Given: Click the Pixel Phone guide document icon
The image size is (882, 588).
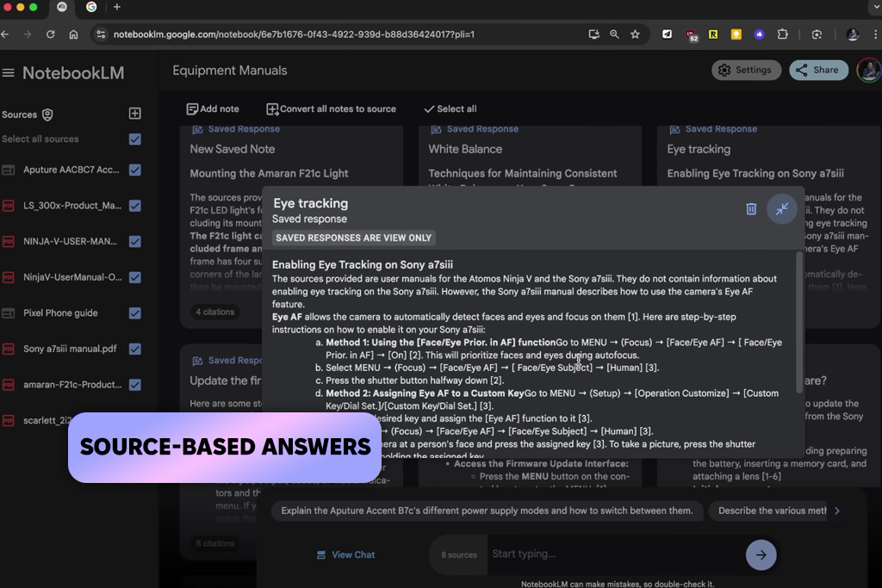Looking at the screenshot, I should (x=9, y=313).
